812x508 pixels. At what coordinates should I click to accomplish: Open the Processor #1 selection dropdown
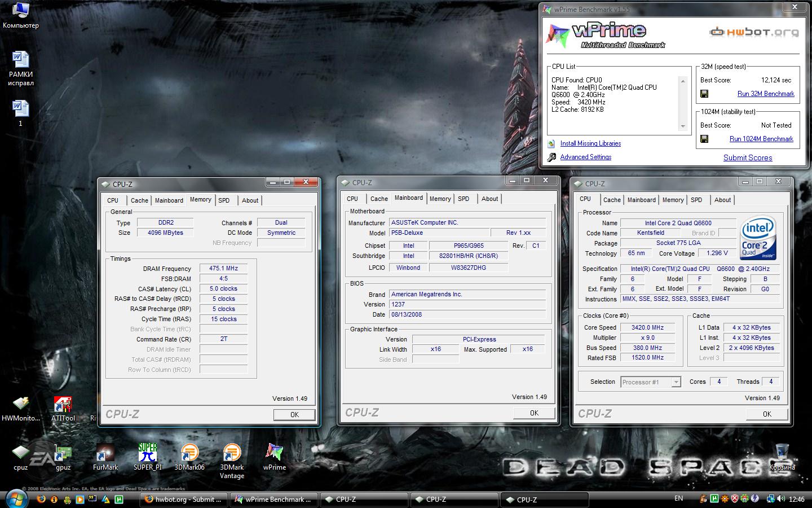651,382
